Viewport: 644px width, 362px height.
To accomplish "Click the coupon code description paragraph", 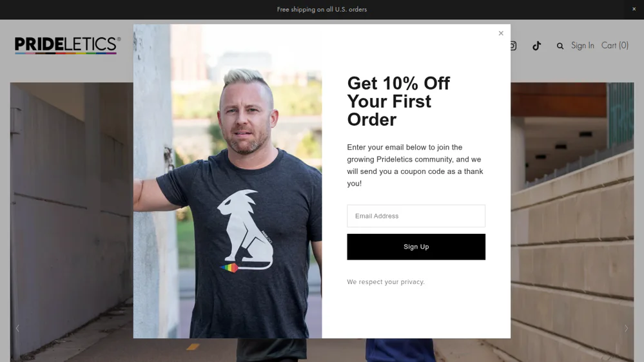I will [415, 166].
